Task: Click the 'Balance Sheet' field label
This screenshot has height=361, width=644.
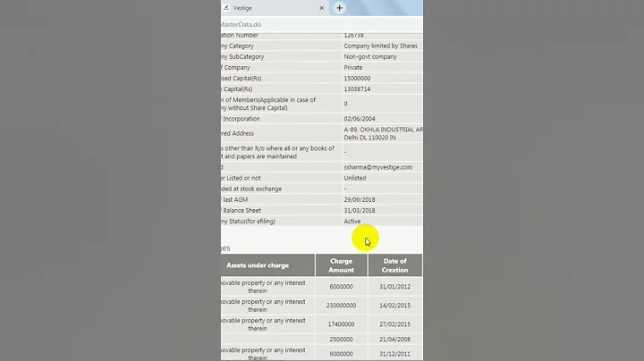Action: [x=241, y=210]
